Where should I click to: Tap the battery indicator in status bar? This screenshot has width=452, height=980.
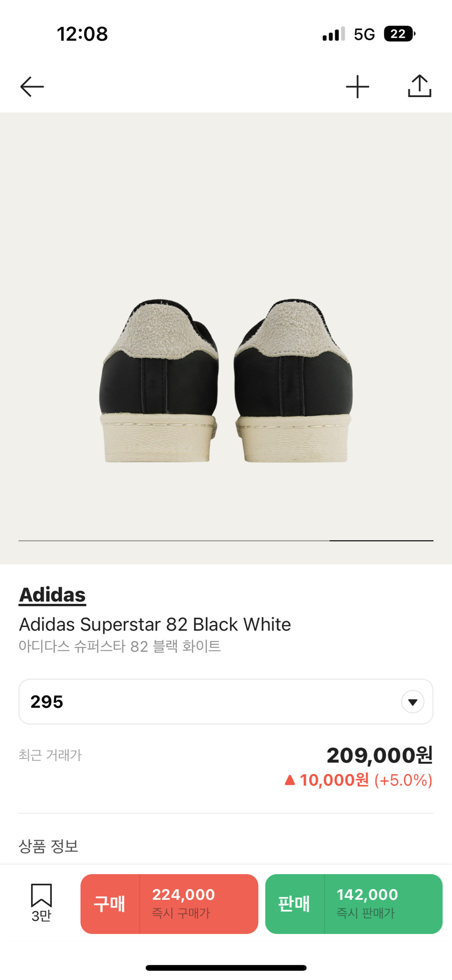coord(399,34)
